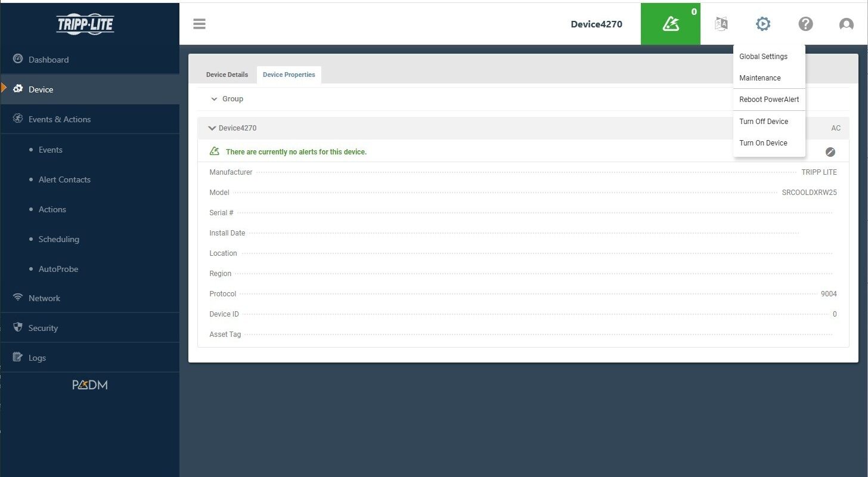Open Alert Contacts in sidebar

(64, 179)
